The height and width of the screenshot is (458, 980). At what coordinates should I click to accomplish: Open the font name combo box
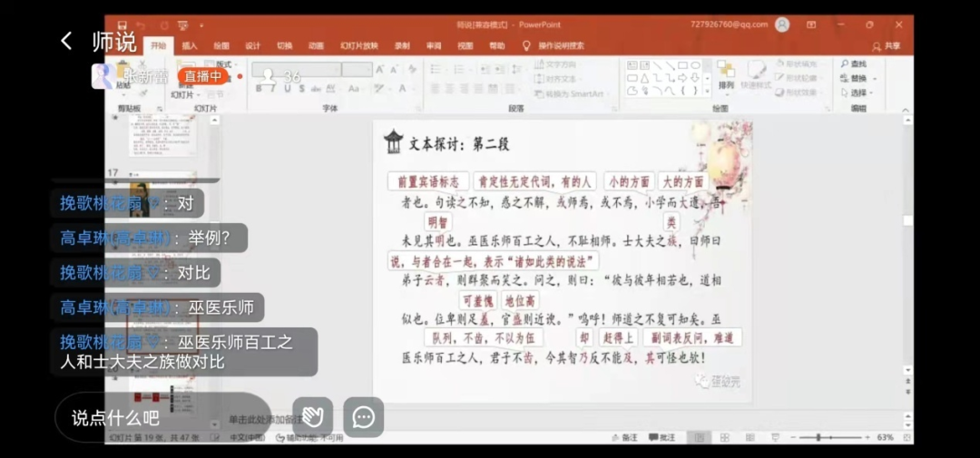296,69
